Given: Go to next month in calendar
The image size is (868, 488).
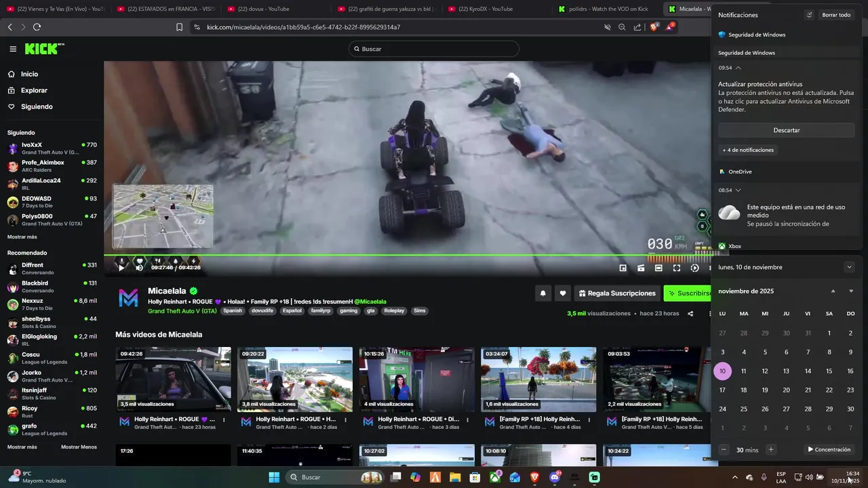Looking at the screenshot, I should click(851, 291).
